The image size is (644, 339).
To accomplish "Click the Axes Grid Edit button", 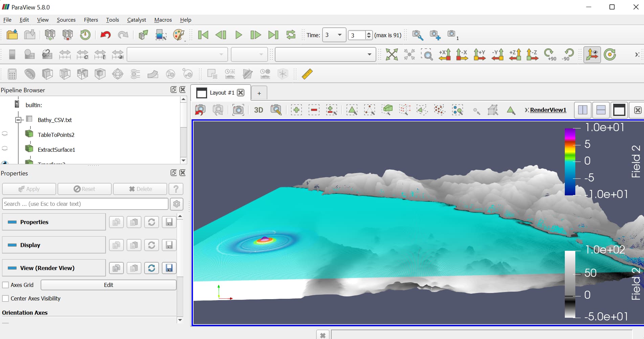I will point(108,285).
